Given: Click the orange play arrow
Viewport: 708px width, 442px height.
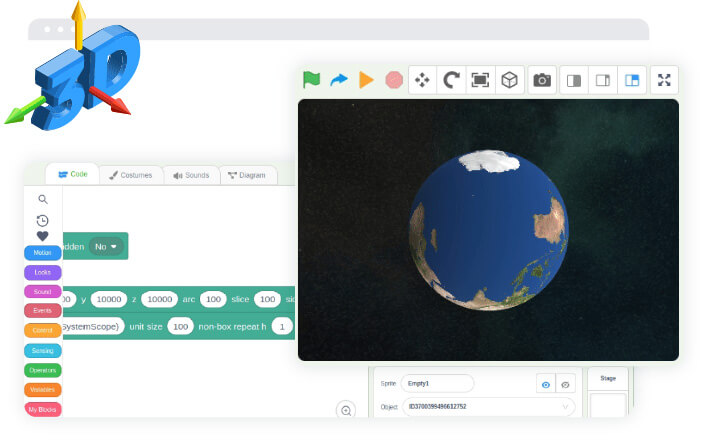Looking at the screenshot, I should click(x=366, y=80).
